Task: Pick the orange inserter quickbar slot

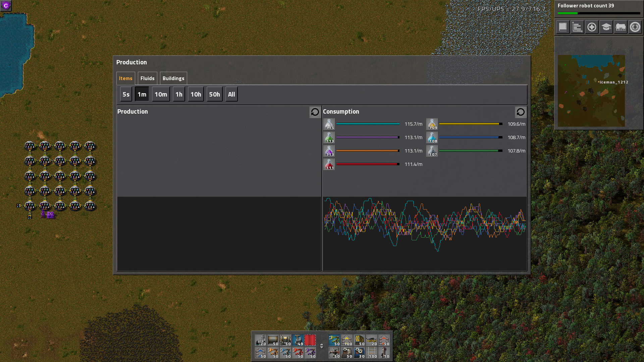Action: tap(273, 353)
